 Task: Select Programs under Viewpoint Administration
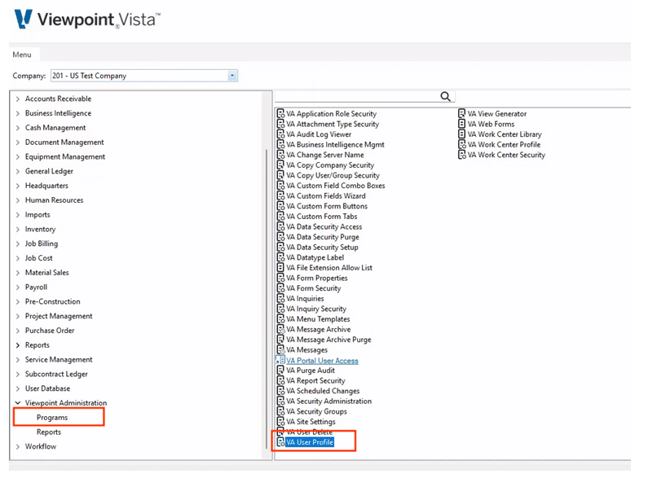52,417
